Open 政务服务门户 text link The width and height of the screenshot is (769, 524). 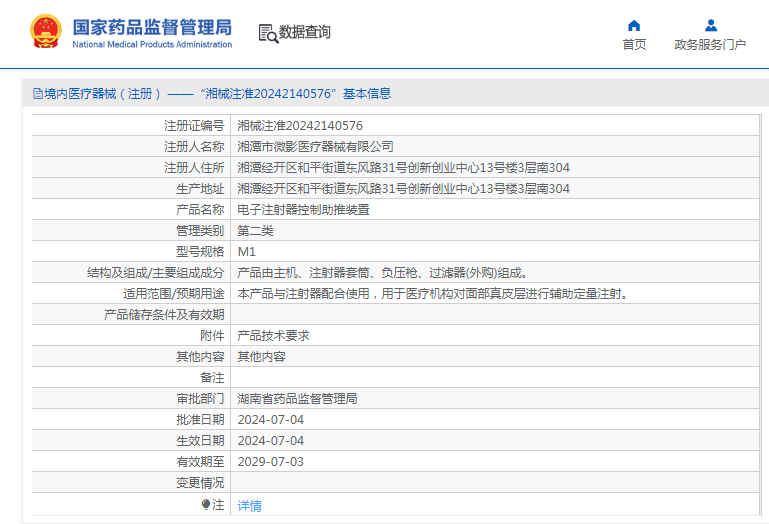(710, 45)
